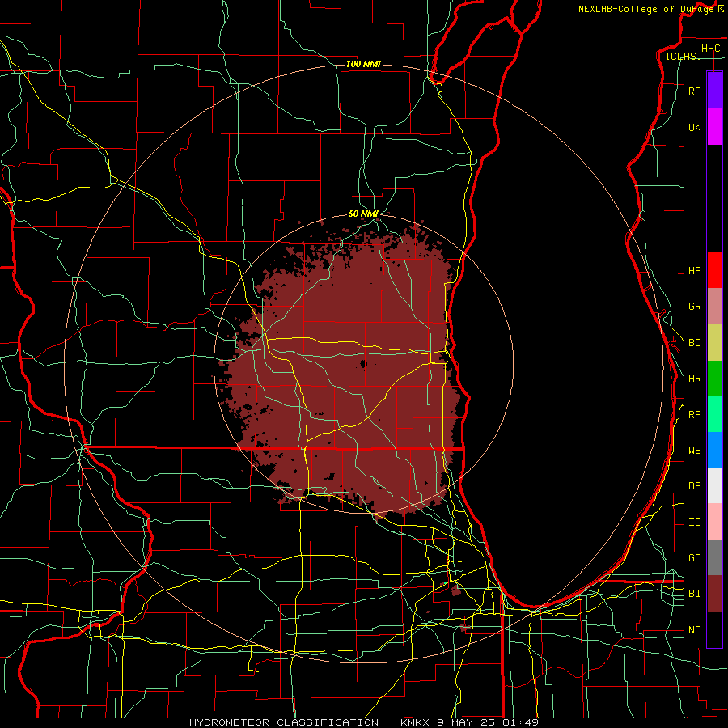Screen dimensions: 728x728
Task: Click the HR legend label text
Action: 694,379
